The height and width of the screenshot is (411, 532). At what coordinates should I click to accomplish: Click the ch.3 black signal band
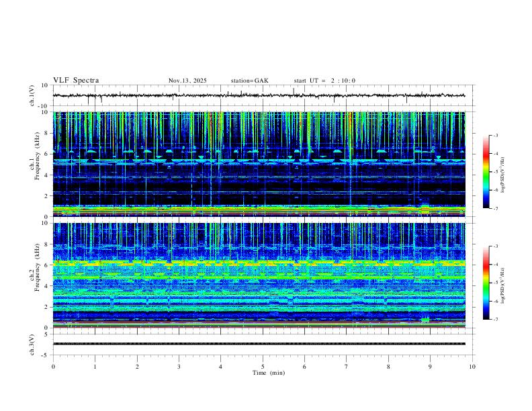(x=259, y=344)
